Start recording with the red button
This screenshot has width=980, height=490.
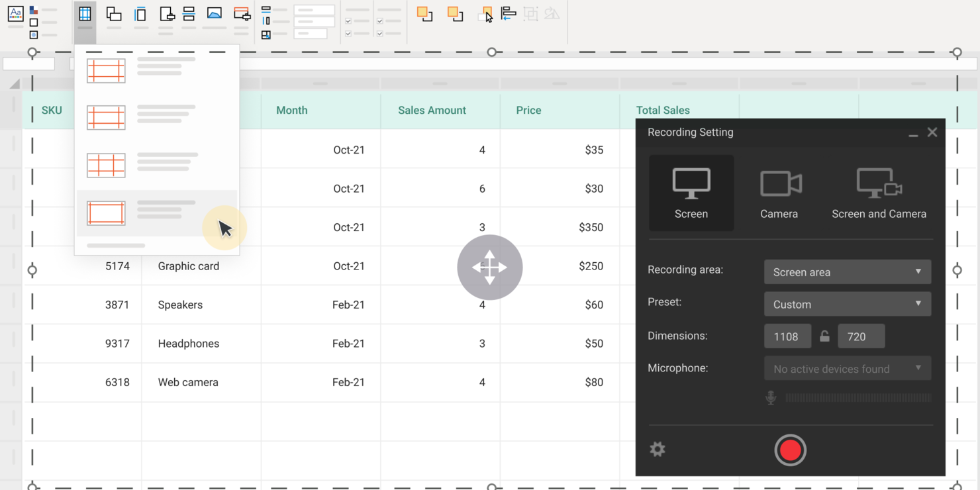pos(791,450)
